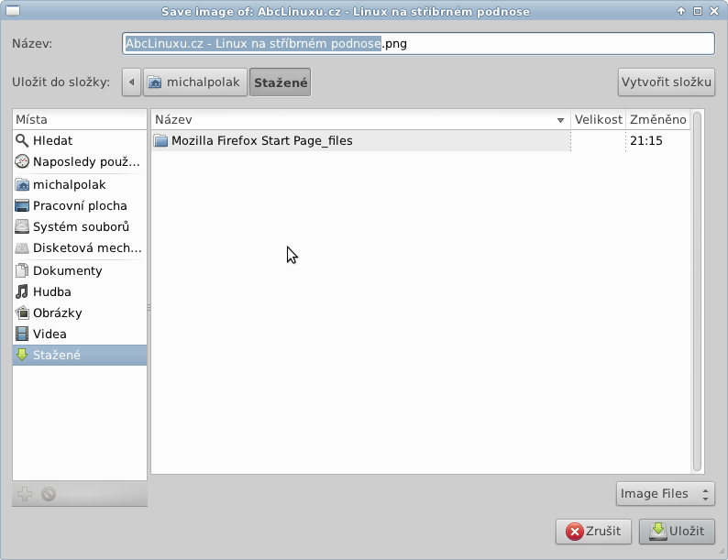Open the Image Files type dropdown
This screenshot has width=728, height=560.
click(x=666, y=494)
